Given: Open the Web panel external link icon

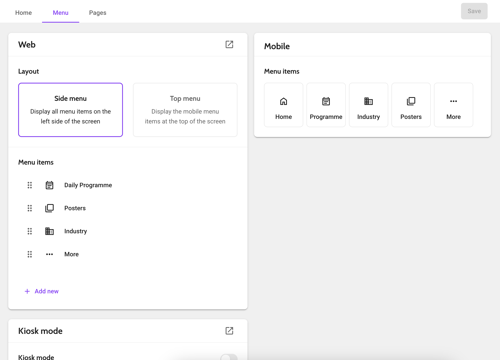Looking at the screenshot, I should pyautogui.click(x=229, y=44).
